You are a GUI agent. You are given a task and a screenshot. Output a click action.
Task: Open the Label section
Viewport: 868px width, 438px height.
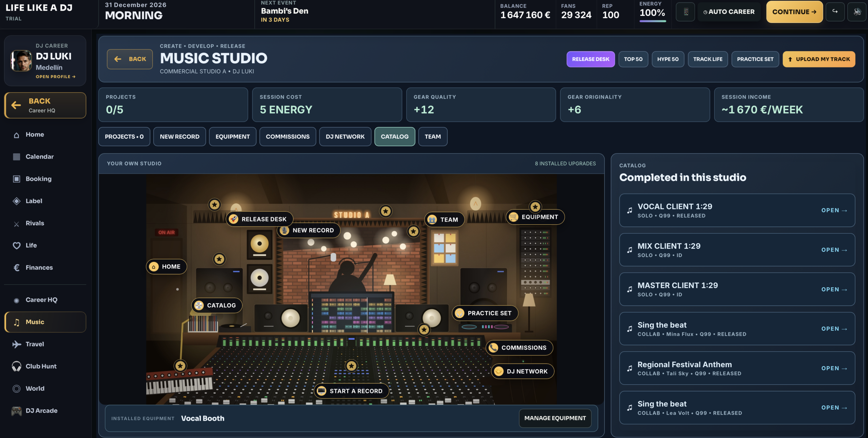click(45, 201)
